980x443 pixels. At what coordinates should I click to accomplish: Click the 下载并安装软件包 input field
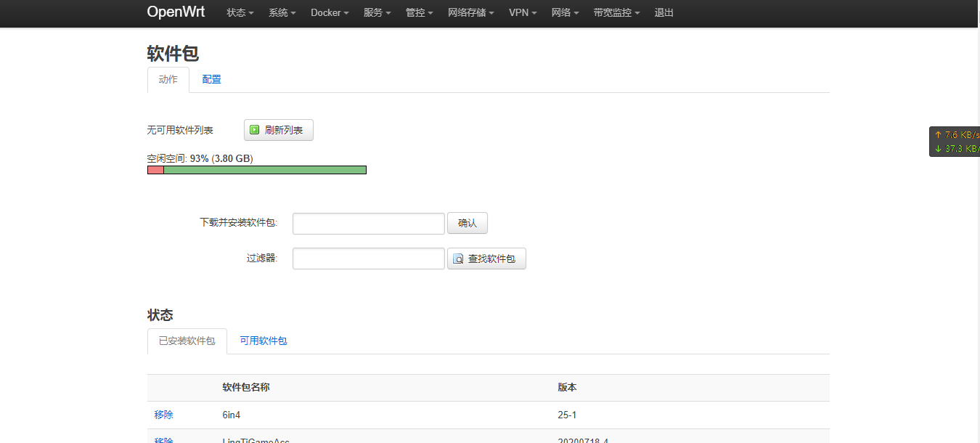click(x=368, y=223)
